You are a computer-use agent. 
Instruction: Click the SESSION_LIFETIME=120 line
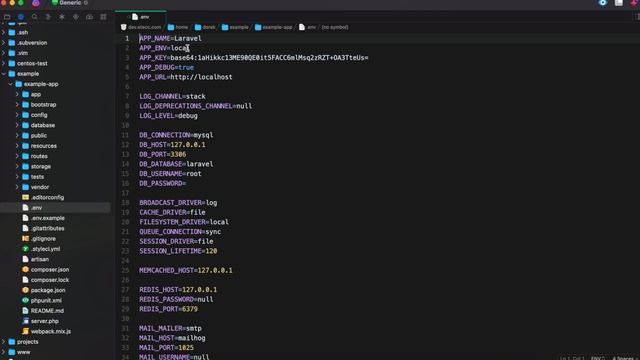click(178, 251)
